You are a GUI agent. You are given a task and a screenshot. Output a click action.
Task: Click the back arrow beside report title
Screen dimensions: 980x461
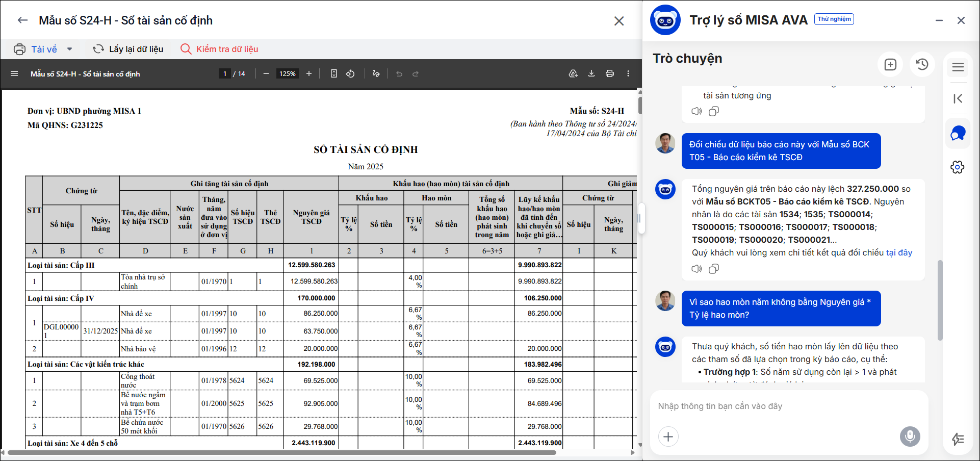click(22, 20)
